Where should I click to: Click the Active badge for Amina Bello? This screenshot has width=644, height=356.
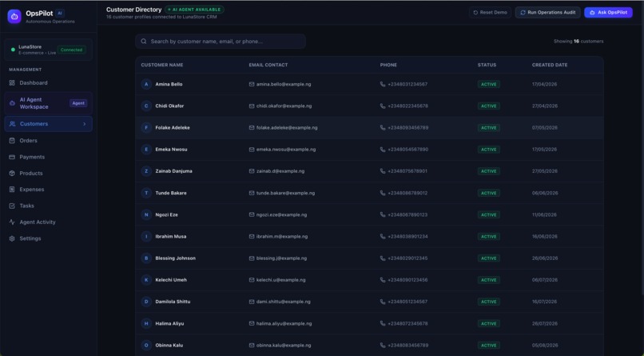tap(489, 84)
